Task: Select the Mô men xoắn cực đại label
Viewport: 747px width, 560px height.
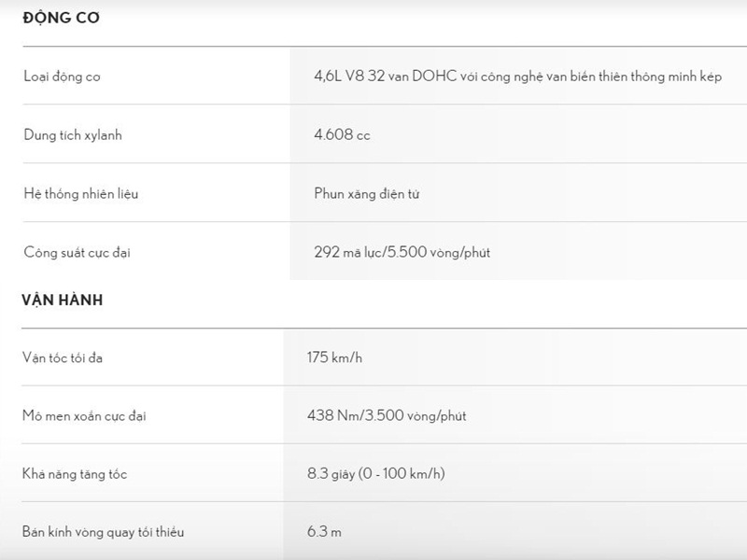Action: tap(84, 415)
